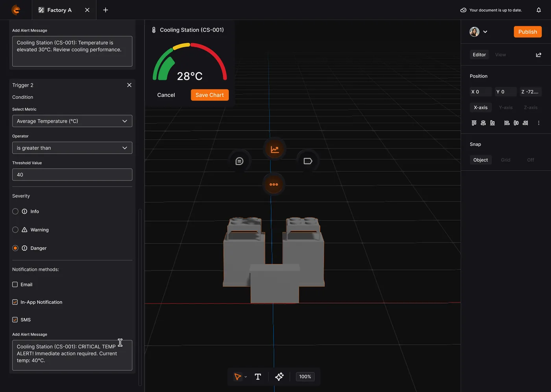The image size is (551, 392).
Task: Select Warning severity radio
Action: pyautogui.click(x=15, y=230)
